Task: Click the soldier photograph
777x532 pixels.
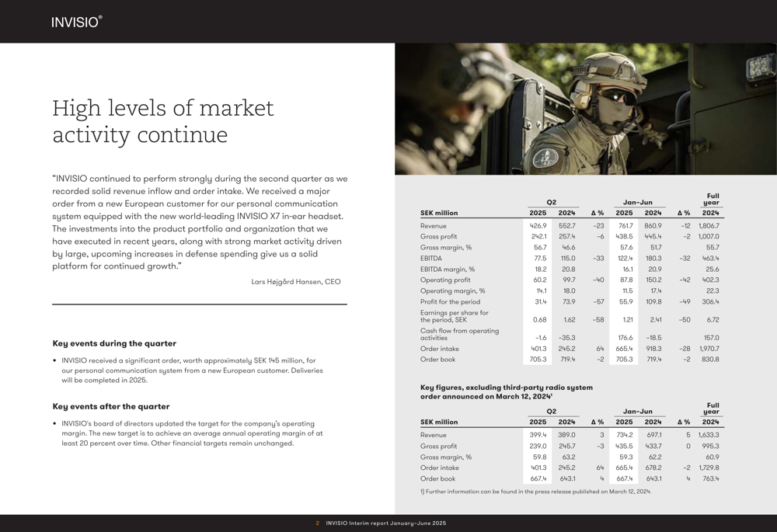Action: 586,109
